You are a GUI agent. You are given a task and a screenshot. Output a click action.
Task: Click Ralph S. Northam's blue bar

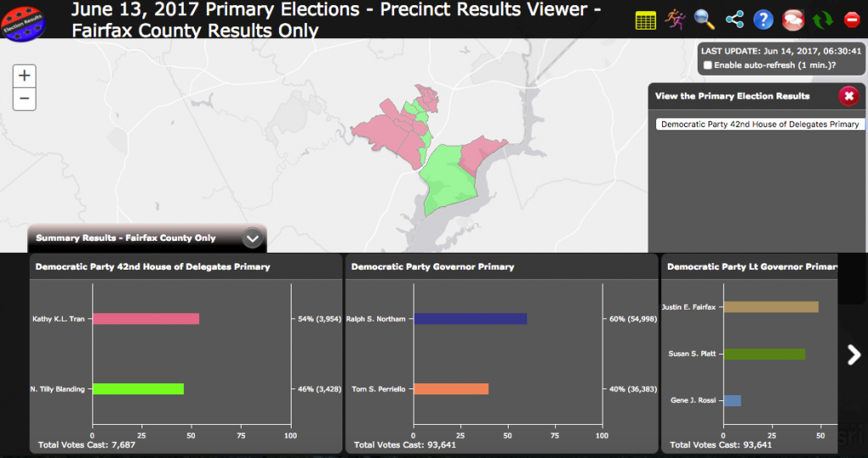[470, 319]
